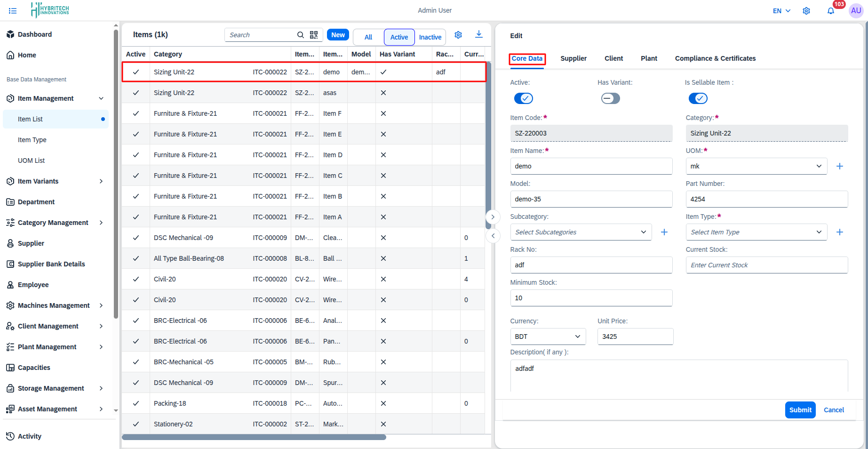Click the hamburger menu icon
868x449 pixels.
point(13,11)
